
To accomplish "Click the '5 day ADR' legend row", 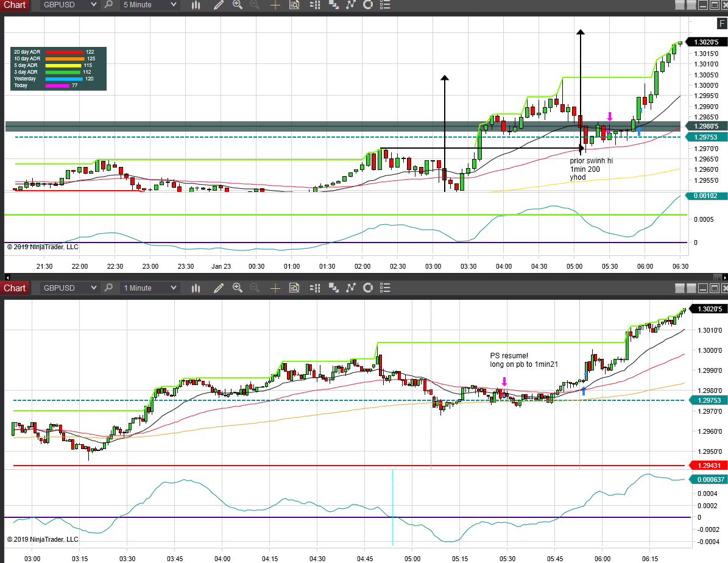I will (54, 65).
